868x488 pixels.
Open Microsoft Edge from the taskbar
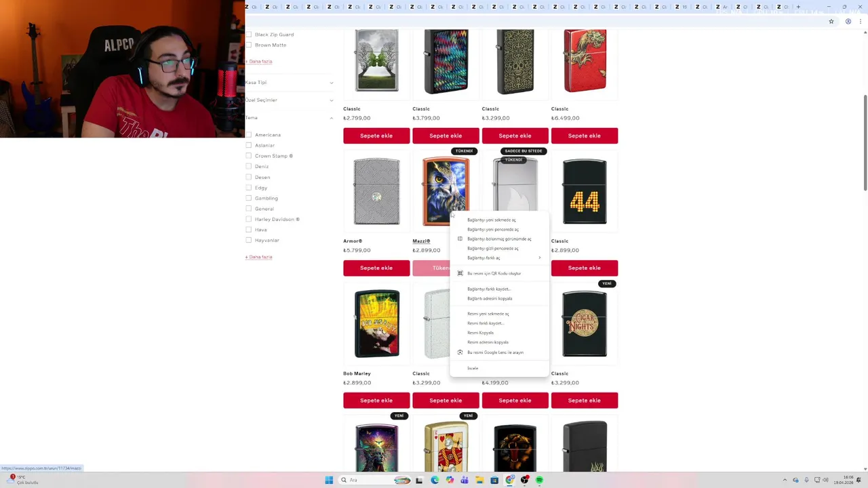pos(435,480)
